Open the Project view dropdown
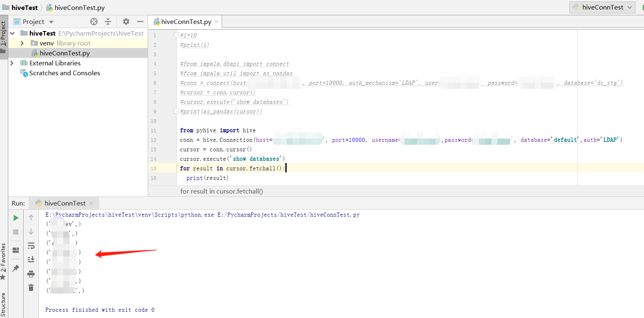The image size is (644, 318). tap(50, 21)
